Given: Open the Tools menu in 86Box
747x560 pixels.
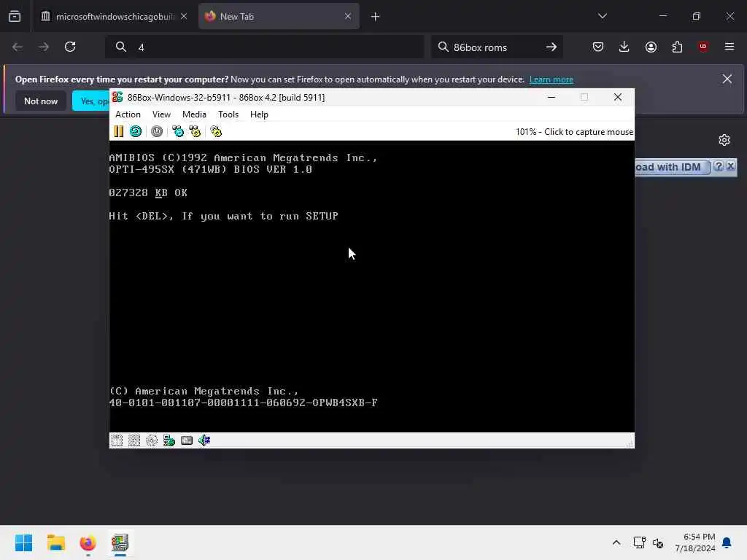Looking at the screenshot, I should (228, 114).
